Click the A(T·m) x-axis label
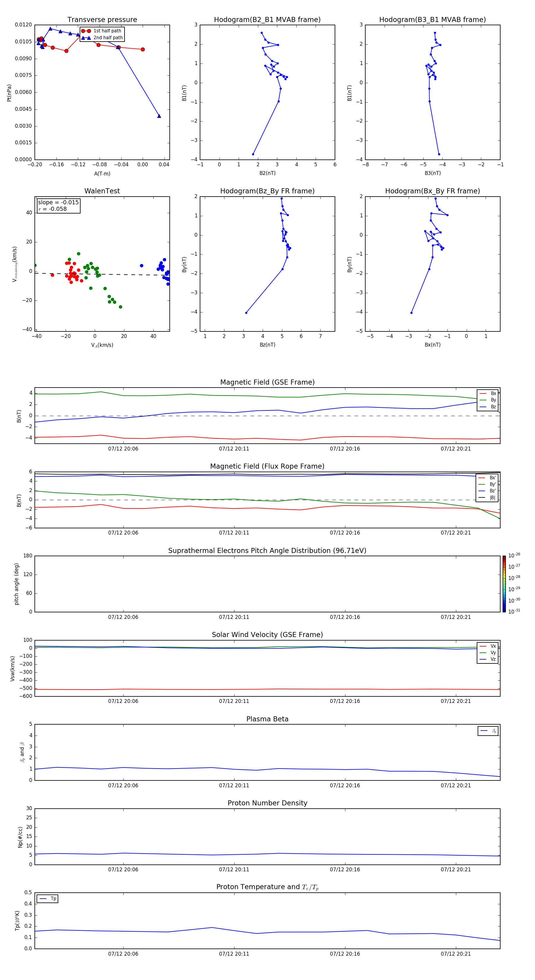This screenshot has height=980, width=535. pos(102,173)
